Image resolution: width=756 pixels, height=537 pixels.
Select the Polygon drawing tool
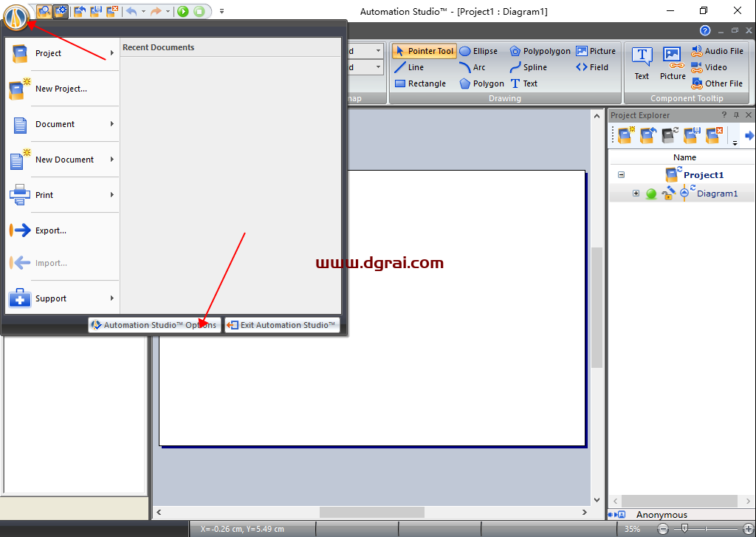pos(481,83)
